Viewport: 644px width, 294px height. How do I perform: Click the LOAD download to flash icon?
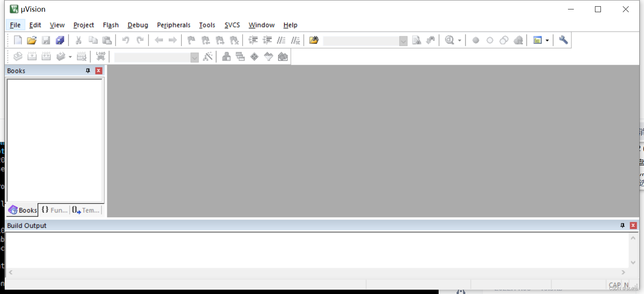click(x=101, y=57)
